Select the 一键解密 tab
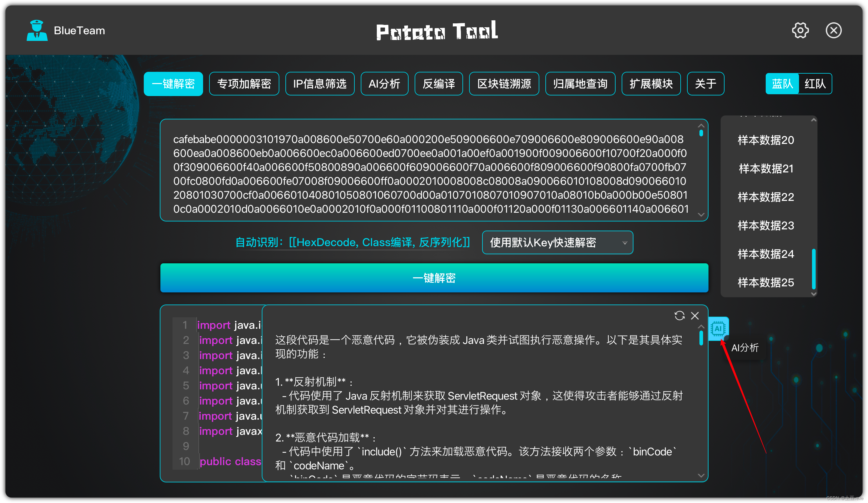 pos(173,84)
